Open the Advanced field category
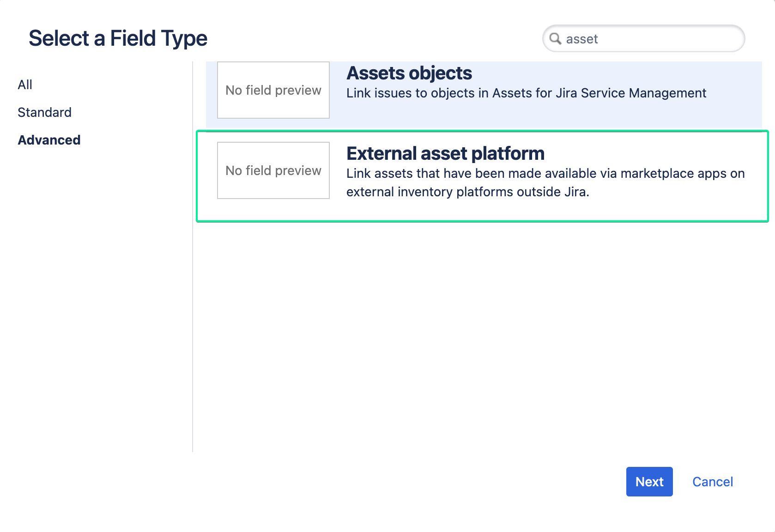This screenshot has height=532, width=775. pos(49,139)
